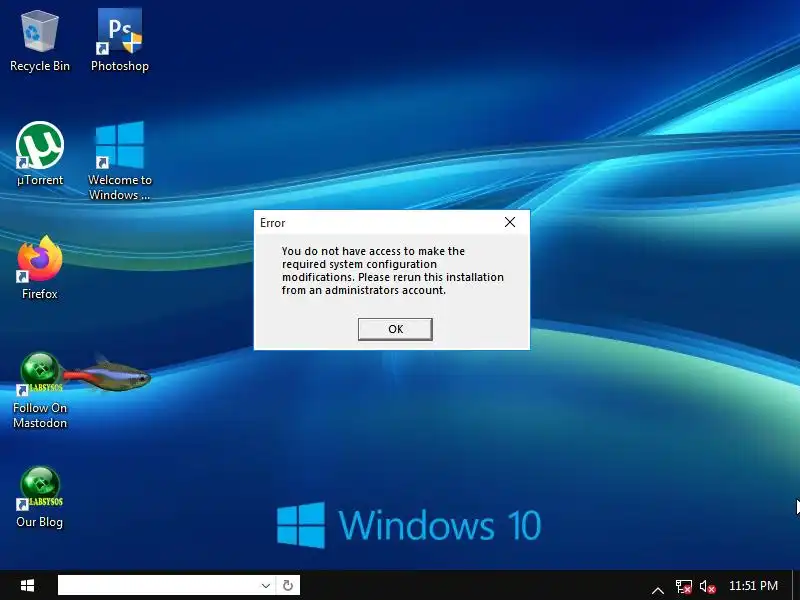800x600 pixels.
Task: Select the Welcome to Windows shortcut
Action: [119, 161]
